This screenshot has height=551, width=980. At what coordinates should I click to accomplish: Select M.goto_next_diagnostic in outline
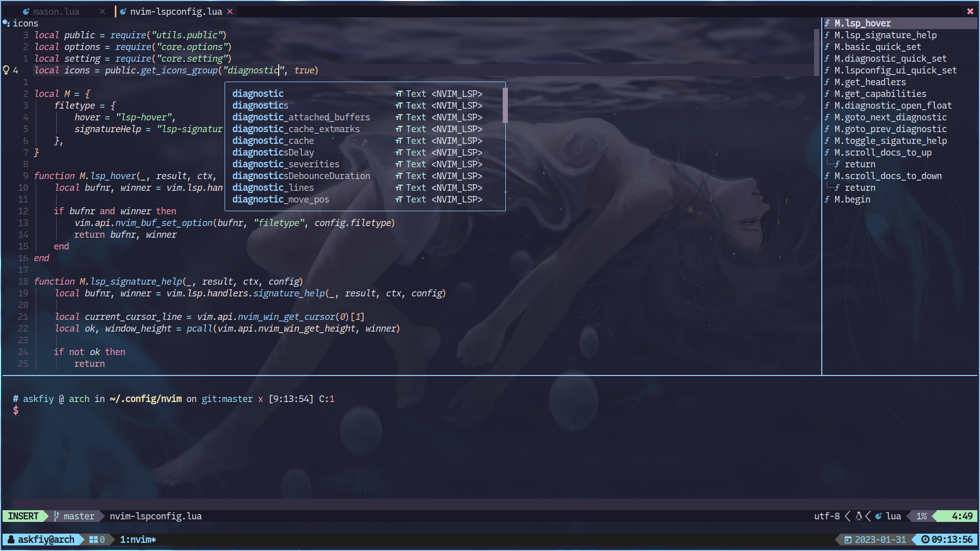pos(890,117)
